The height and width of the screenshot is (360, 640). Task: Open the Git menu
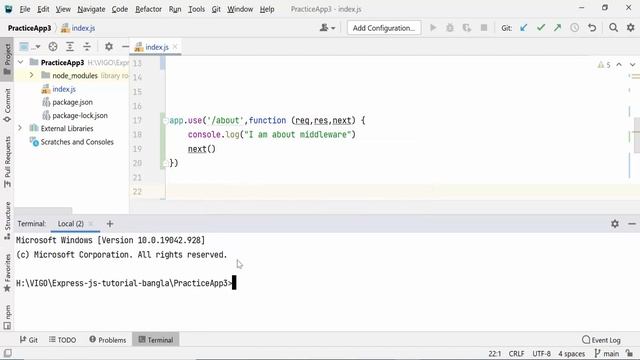(216, 9)
